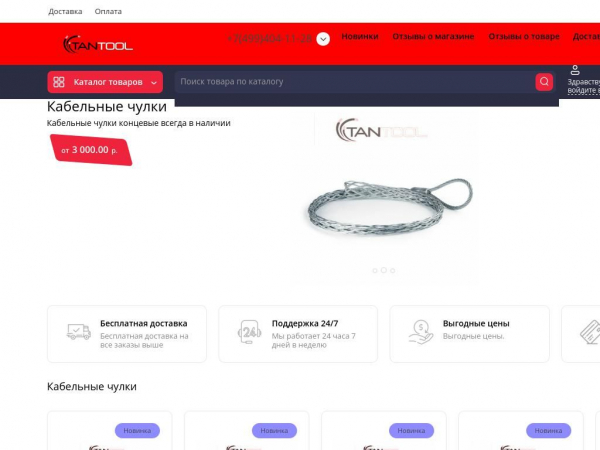
Task: Click the hand with coin prices icon
Action: [421, 332]
